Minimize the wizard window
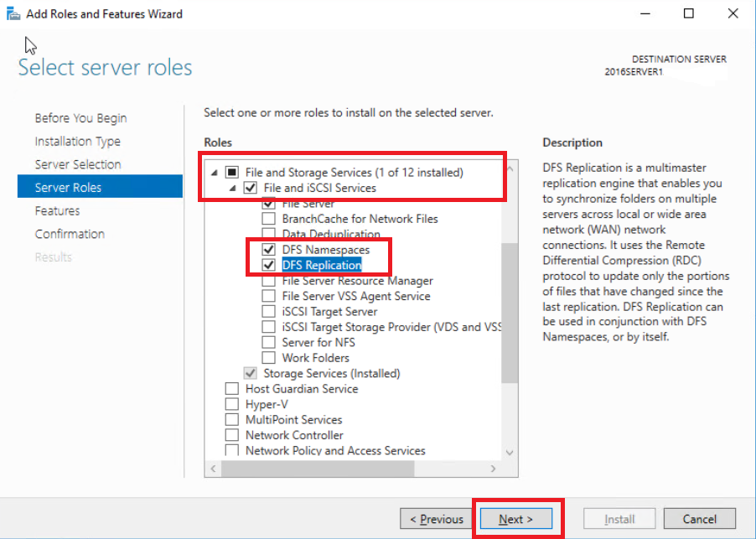This screenshot has height=539, width=756. (x=645, y=13)
